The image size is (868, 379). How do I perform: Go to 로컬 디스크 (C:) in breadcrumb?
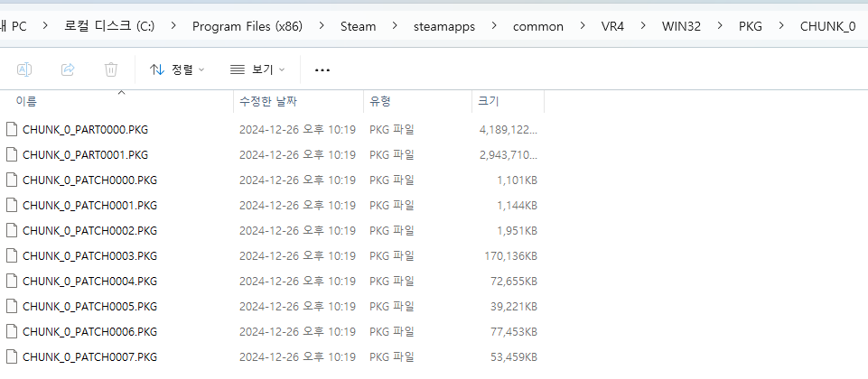click(x=109, y=26)
